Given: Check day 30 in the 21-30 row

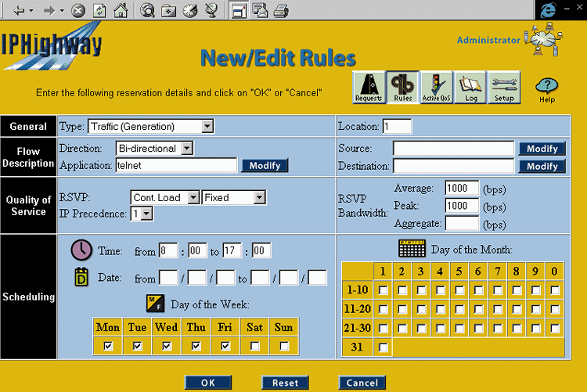Looking at the screenshot, I should (x=555, y=329).
